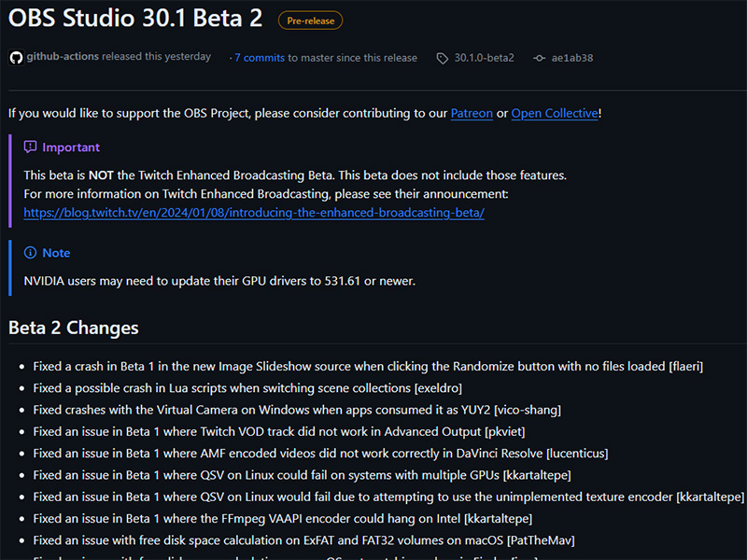747x560 pixels.
Task: Open contributor PatTheMav's profile
Action: pyautogui.click(x=543, y=539)
